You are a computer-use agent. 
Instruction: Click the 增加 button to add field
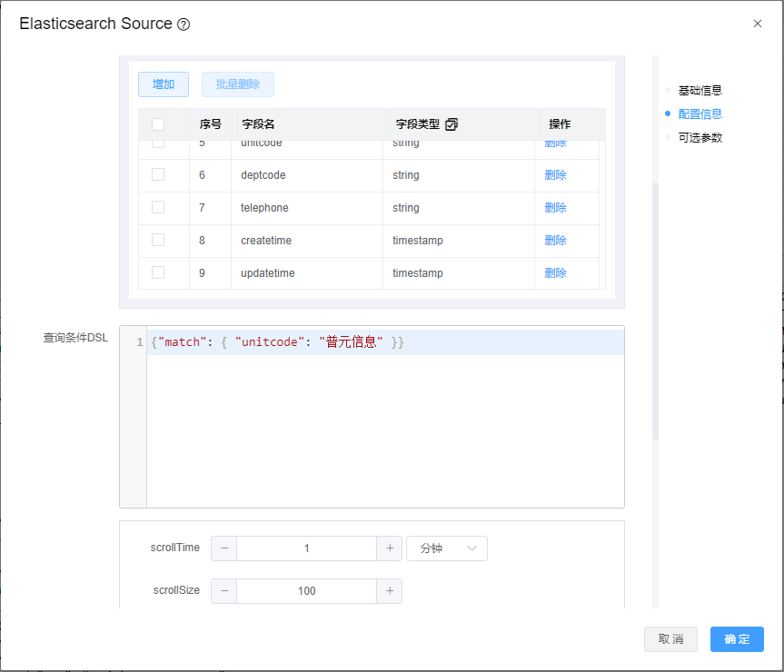click(x=164, y=84)
